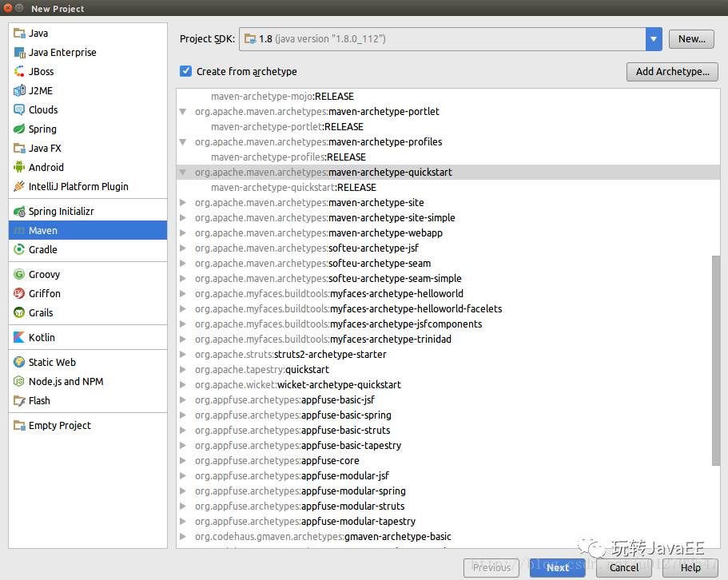Click the Java FX icon
The height and width of the screenshot is (580, 728).
pos(19,148)
